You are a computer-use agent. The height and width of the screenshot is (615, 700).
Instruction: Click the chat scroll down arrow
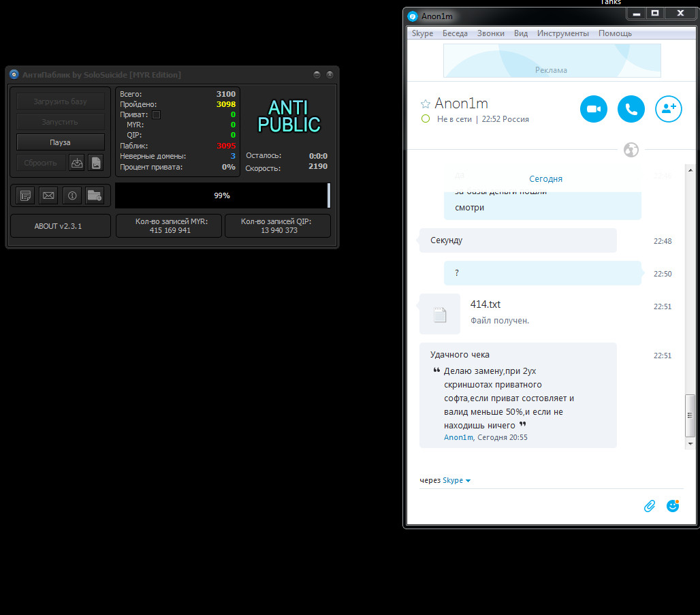click(690, 443)
